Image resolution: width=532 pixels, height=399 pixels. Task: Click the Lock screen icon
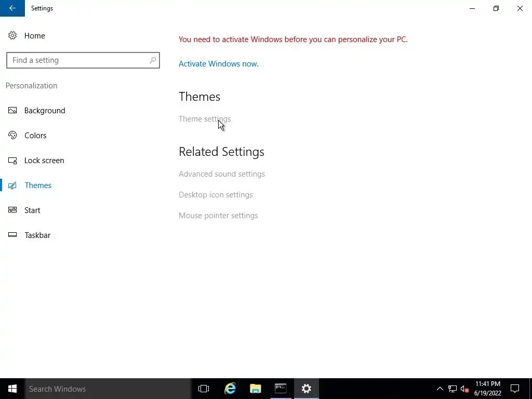click(12, 161)
